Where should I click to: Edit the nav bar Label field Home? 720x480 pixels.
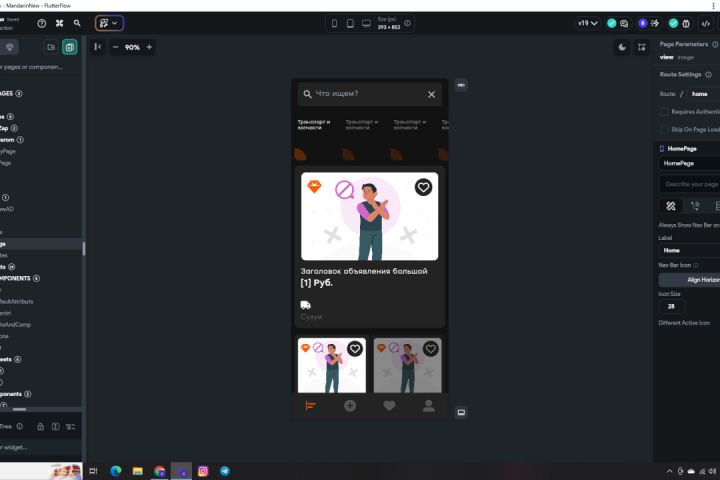pyautogui.click(x=689, y=250)
